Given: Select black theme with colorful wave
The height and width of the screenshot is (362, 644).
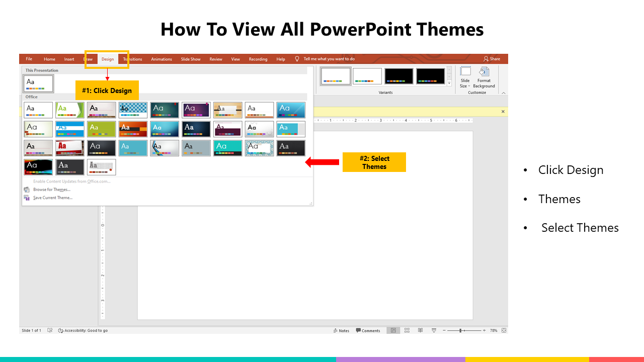Looking at the screenshot, I should click(38, 167).
